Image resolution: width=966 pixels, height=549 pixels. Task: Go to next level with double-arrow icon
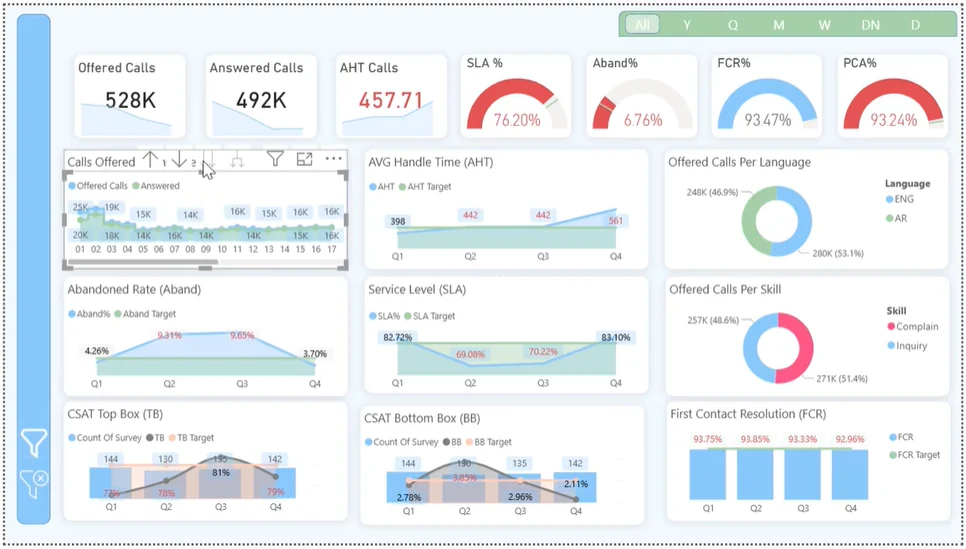point(208,161)
